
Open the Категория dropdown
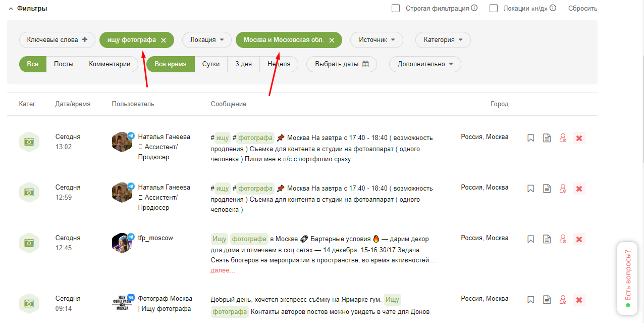tap(443, 40)
